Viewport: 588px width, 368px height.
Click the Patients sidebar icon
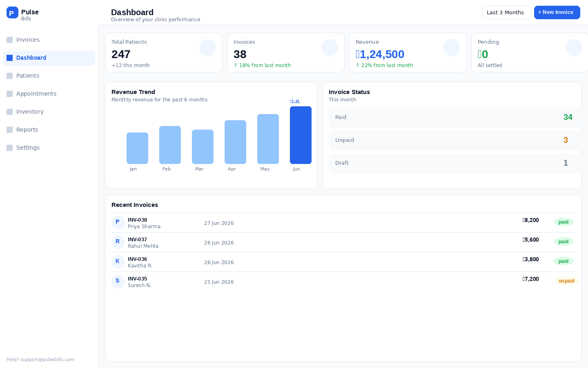pos(10,76)
